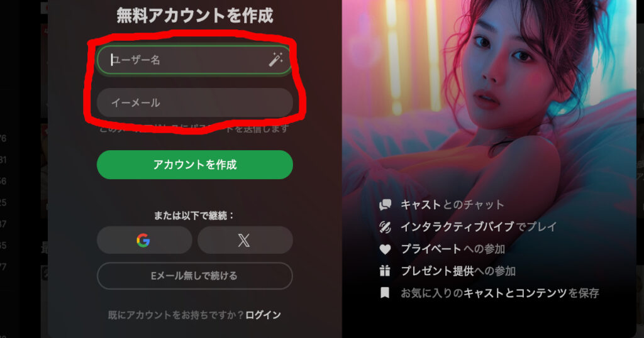Viewport: 644px width, 338px height.
Task: Click the 無料アカウントを作成 heading
Action: click(x=195, y=16)
